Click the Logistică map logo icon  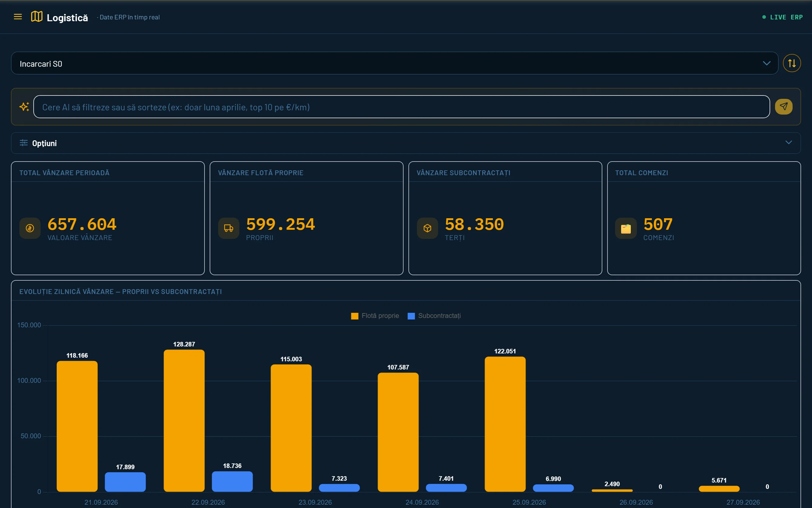(37, 16)
